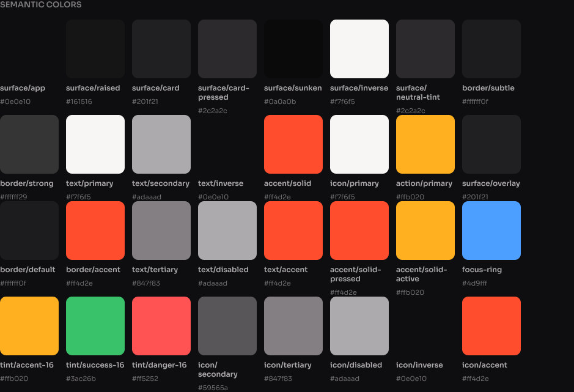Choose the accent/solid-active amber swatch
574x392 pixels.
tap(425, 231)
